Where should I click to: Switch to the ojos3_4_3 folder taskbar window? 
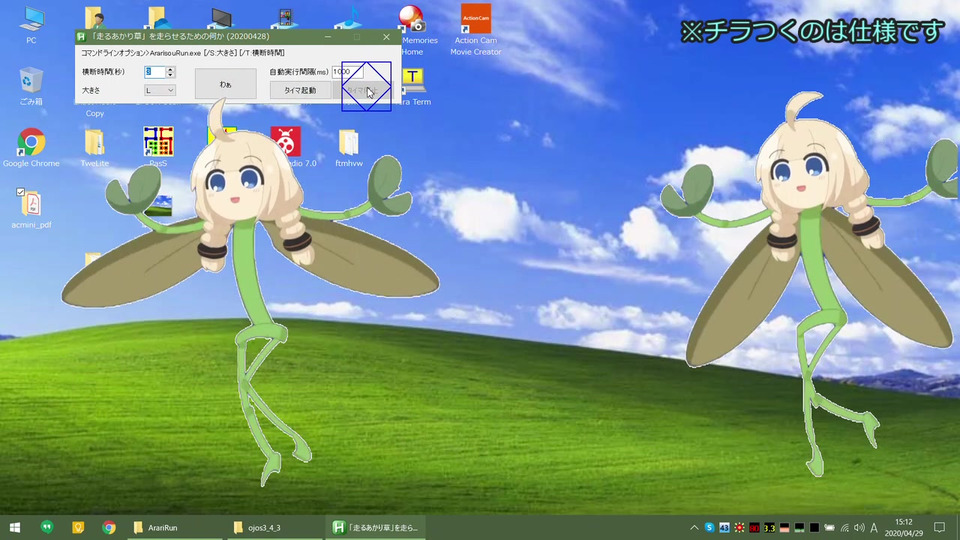274,527
